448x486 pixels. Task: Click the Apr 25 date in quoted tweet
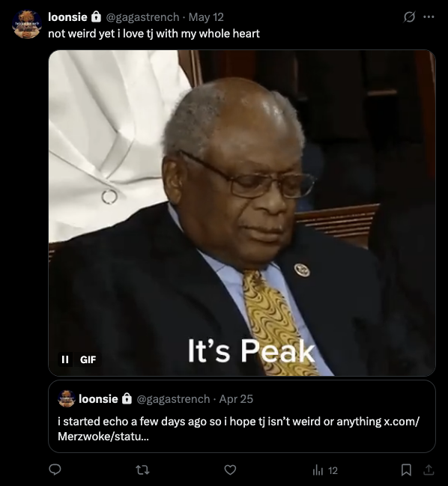coord(236,399)
